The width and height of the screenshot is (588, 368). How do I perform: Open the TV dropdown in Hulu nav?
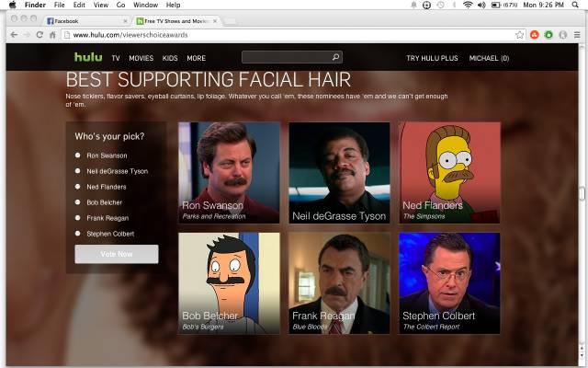[x=116, y=58]
